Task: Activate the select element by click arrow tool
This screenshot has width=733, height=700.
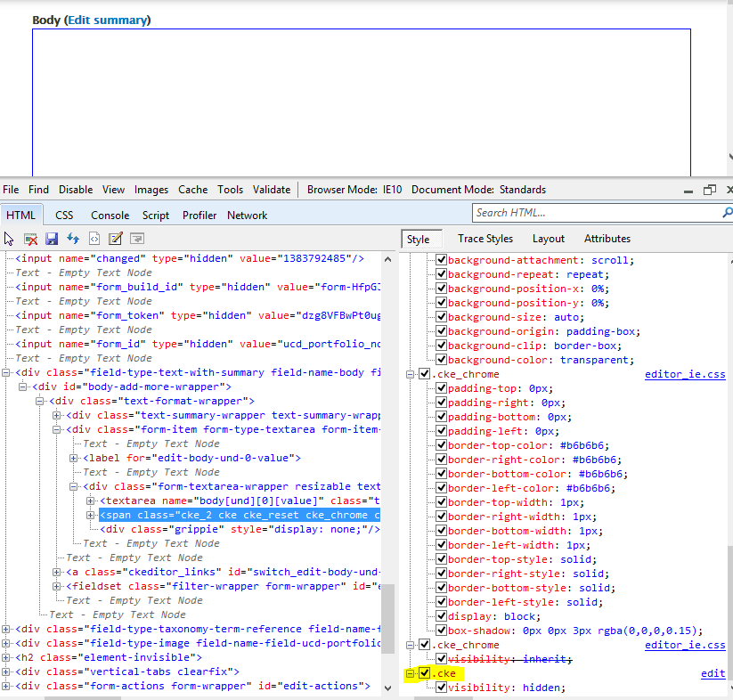Action: pyautogui.click(x=9, y=239)
